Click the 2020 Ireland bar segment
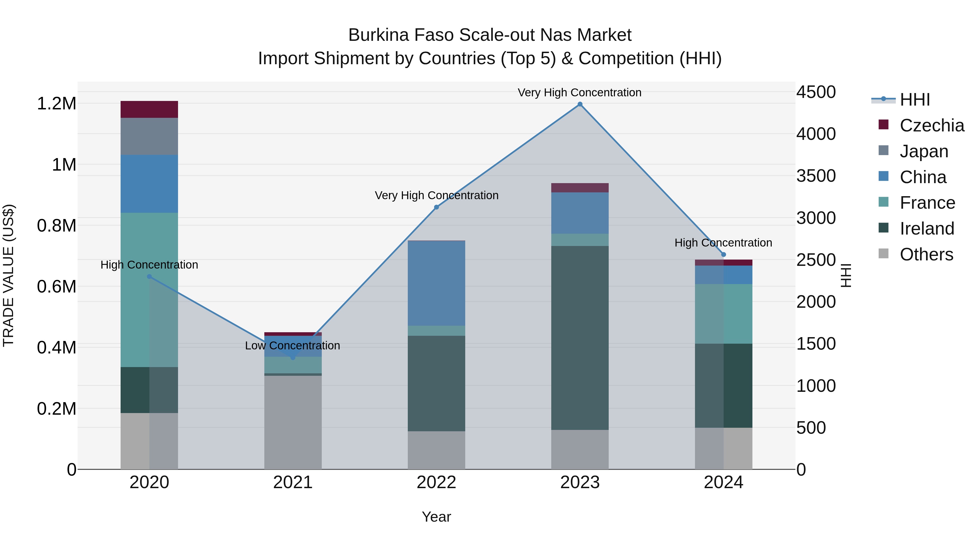Viewport: 980px width, 551px height. (x=149, y=390)
